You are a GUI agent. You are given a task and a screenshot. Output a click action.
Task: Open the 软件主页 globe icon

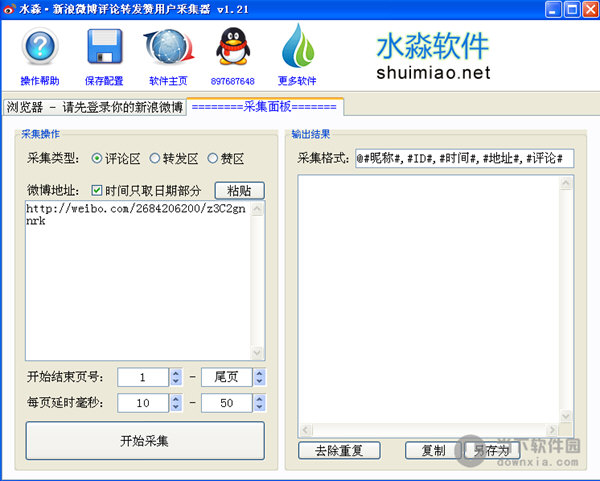pyautogui.click(x=169, y=47)
